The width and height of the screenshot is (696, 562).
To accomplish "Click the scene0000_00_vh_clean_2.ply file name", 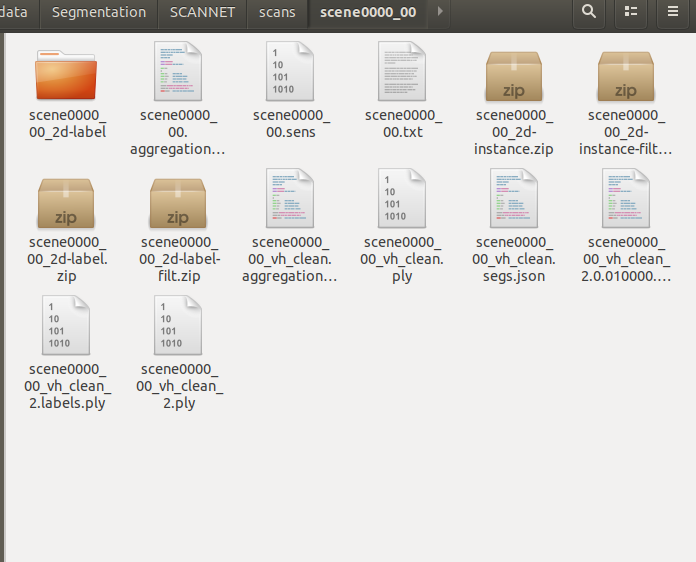I will click(179, 386).
